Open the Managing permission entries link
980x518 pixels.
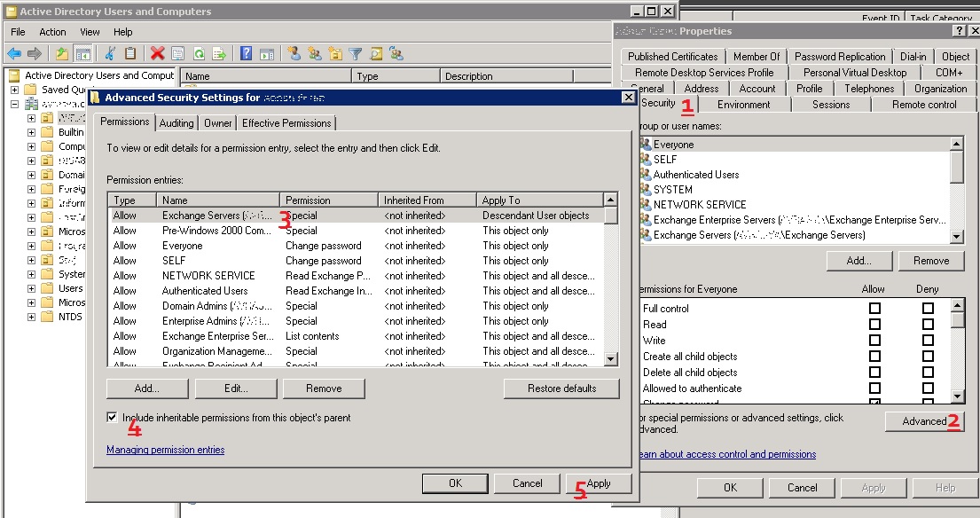165,450
